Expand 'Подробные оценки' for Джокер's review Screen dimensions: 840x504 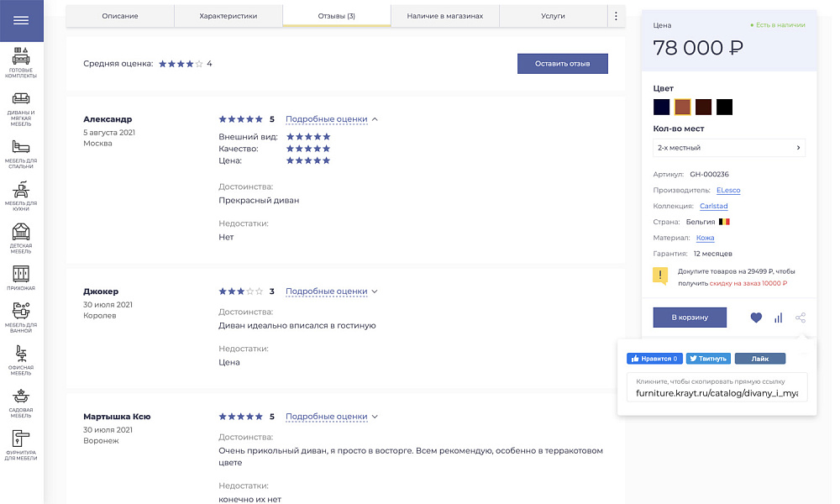pos(328,291)
